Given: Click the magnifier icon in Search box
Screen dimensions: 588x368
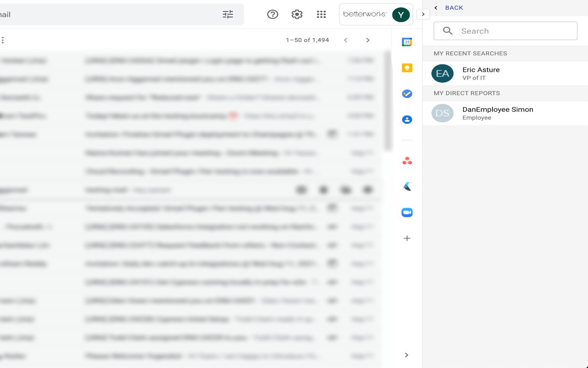Looking at the screenshot, I should pyautogui.click(x=448, y=31).
